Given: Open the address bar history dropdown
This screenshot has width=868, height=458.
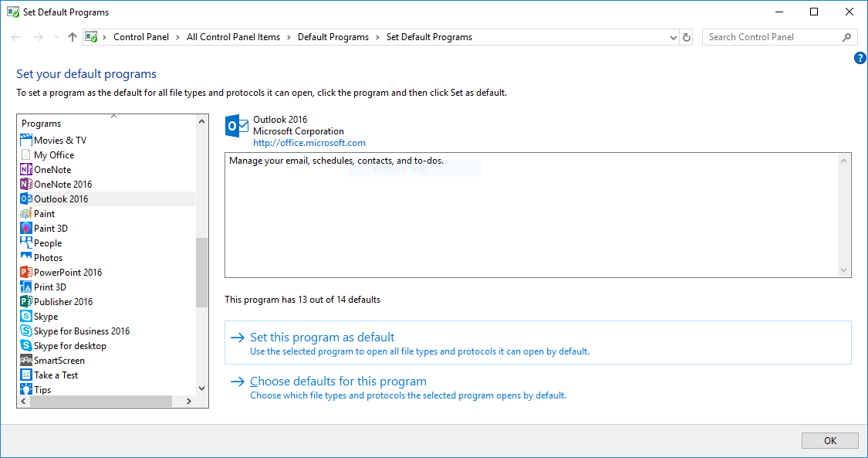Looking at the screenshot, I should 673,37.
